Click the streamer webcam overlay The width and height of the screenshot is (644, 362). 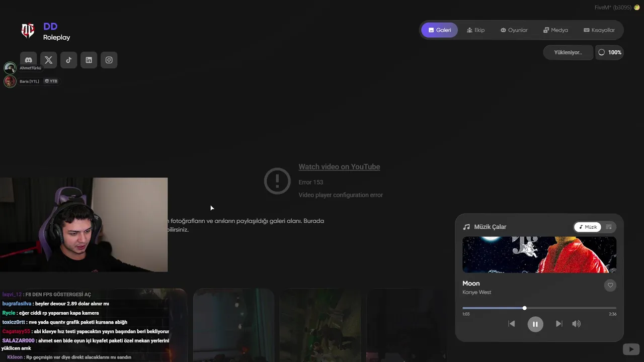(x=84, y=225)
